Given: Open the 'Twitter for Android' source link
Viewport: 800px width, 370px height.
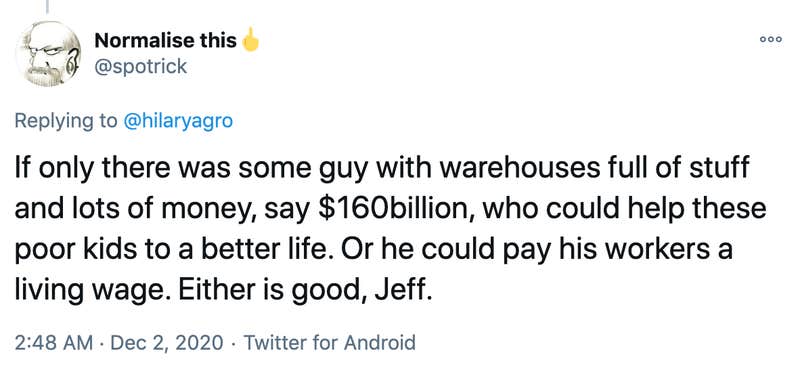Looking at the screenshot, I should tap(330, 342).
